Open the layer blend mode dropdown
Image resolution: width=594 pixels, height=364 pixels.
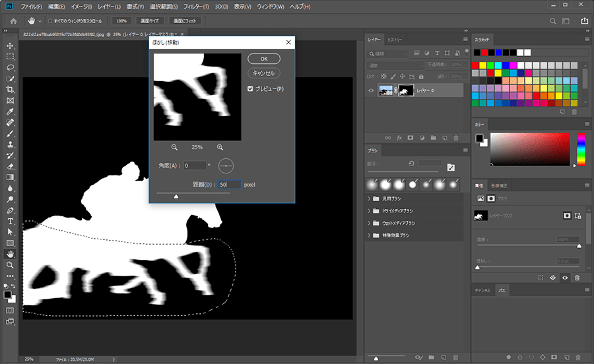pos(396,65)
